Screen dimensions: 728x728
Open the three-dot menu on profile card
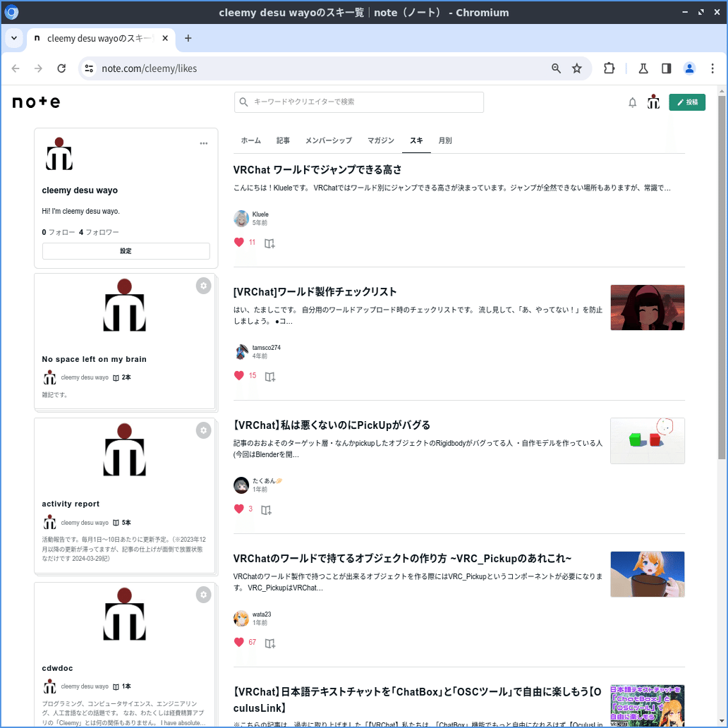click(x=203, y=143)
